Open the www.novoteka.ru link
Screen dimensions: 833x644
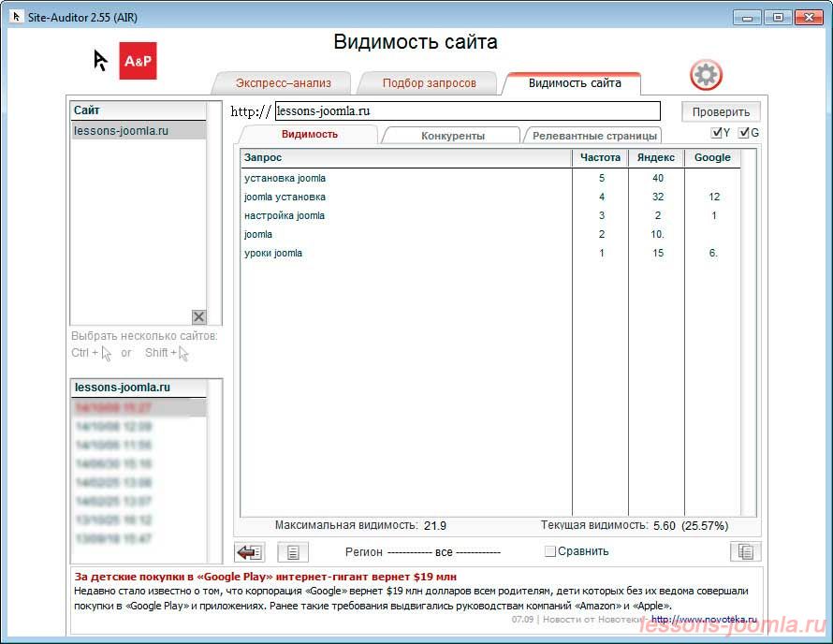point(704,620)
